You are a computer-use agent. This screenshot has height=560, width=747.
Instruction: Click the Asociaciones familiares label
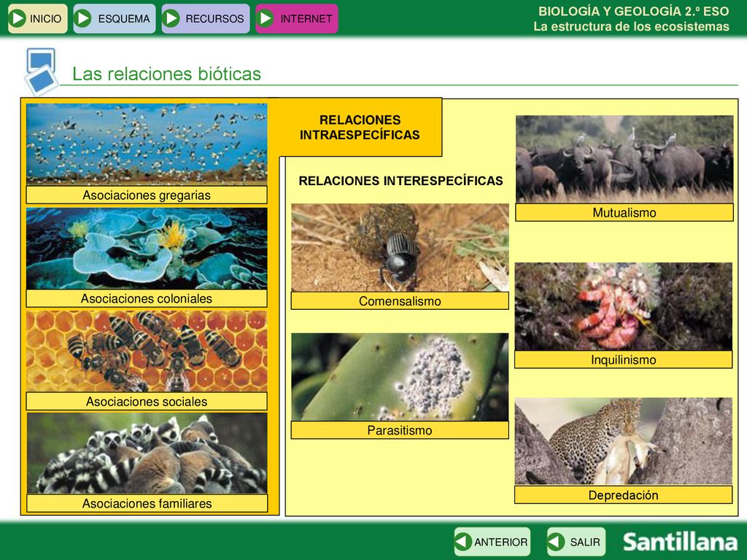click(x=147, y=503)
